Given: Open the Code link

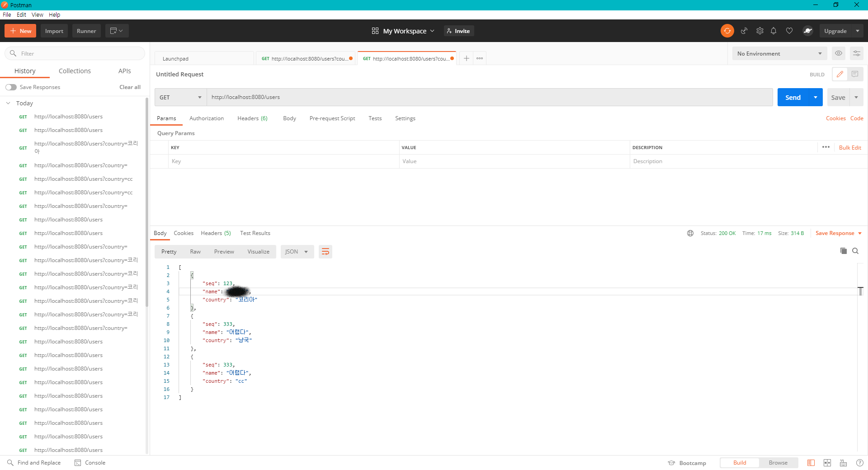Looking at the screenshot, I should click(857, 118).
